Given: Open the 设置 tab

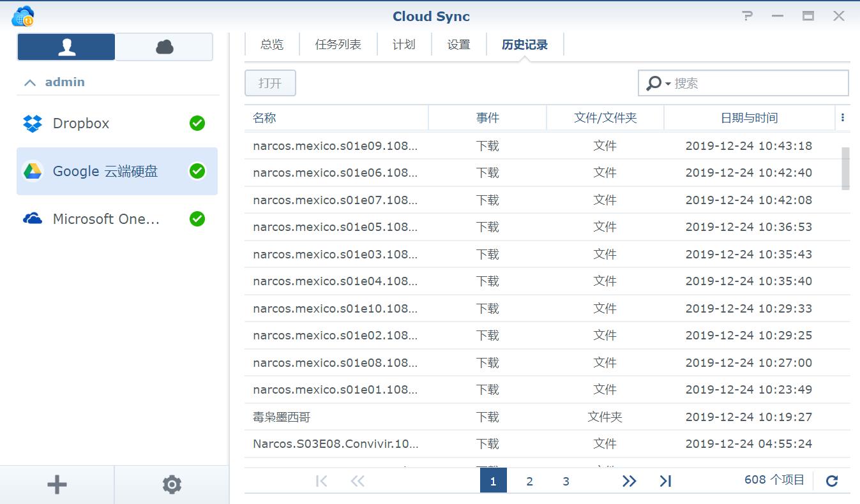Looking at the screenshot, I should [x=459, y=45].
